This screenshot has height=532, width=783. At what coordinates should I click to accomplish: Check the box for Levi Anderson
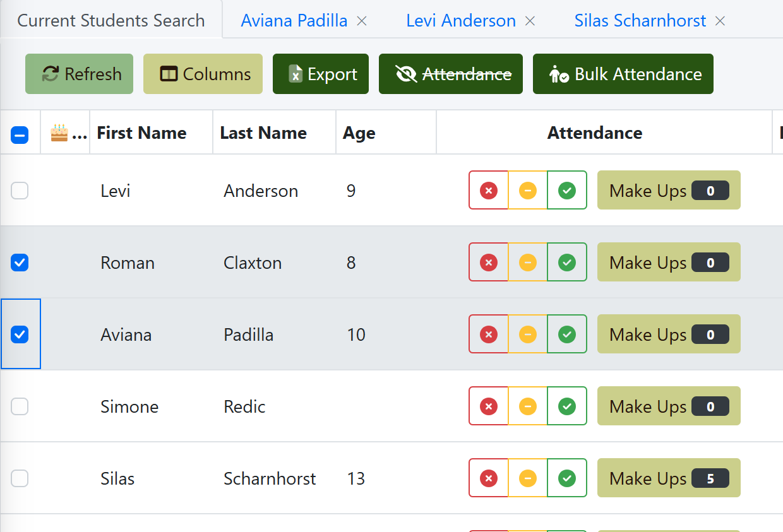[20, 191]
